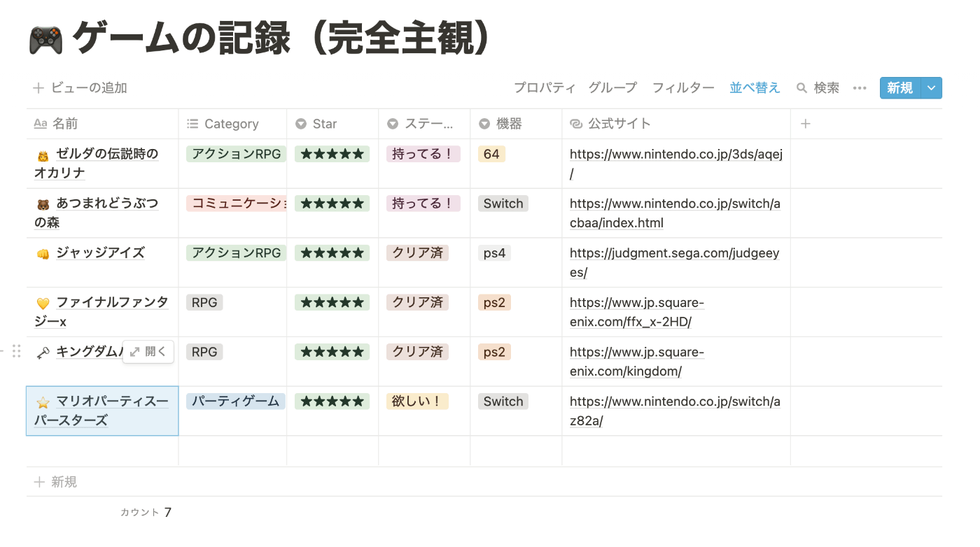The image size is (980, 547).
Task: Click the Category column multi-select list icon
Action: pyautogui.click(x=192, y=124)
